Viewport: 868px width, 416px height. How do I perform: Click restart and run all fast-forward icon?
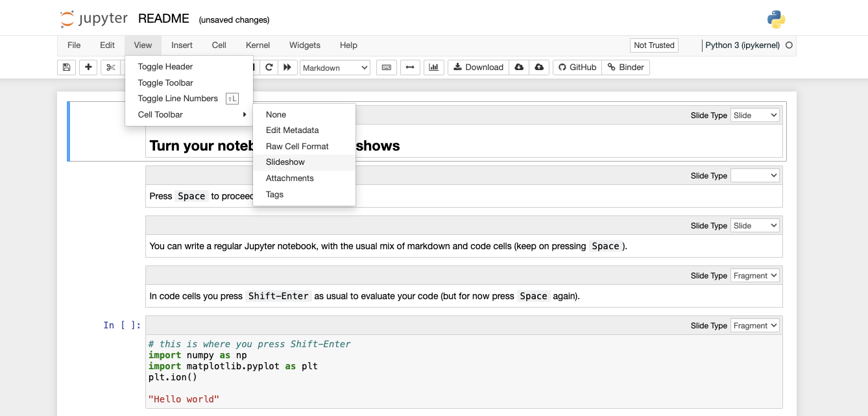pyautogui.click(x=287, y=67)
